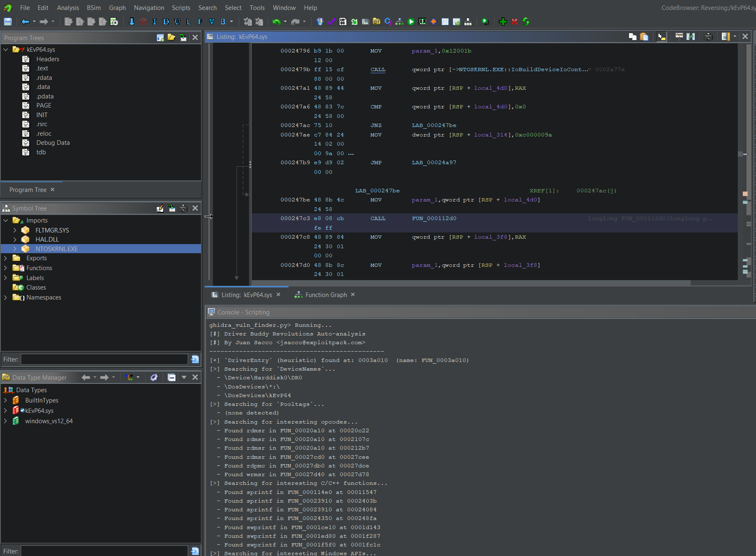The height and width of the screenshot is (556, 756).
Task: Open the Data Type Manager toolbar icon
Action: [376, 22]
